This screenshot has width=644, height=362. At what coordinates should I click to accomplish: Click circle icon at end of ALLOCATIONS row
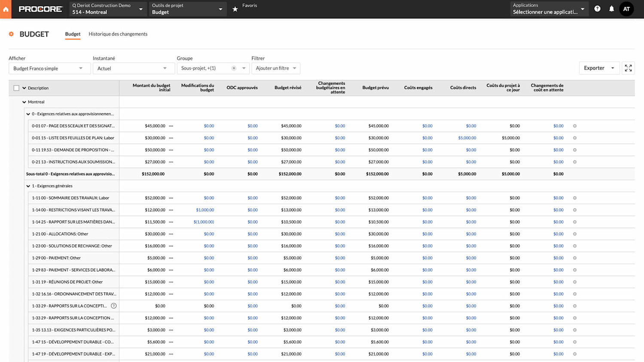(x=575, y=234)
